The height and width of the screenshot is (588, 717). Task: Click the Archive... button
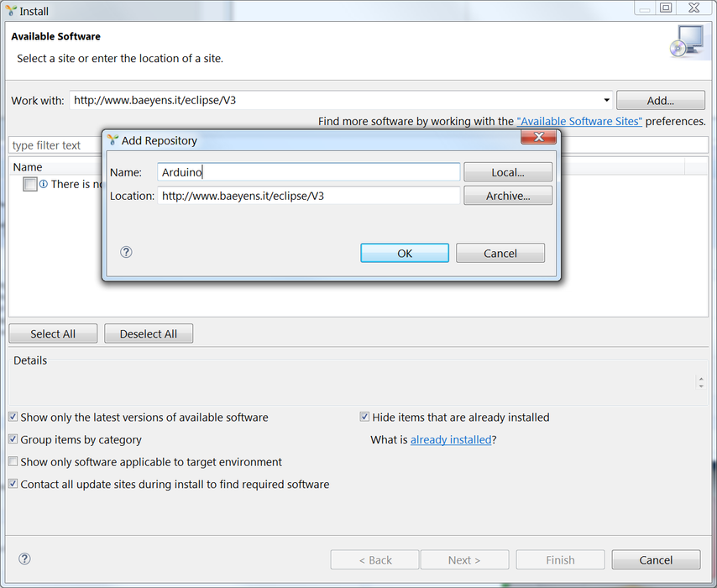(508, 196)
